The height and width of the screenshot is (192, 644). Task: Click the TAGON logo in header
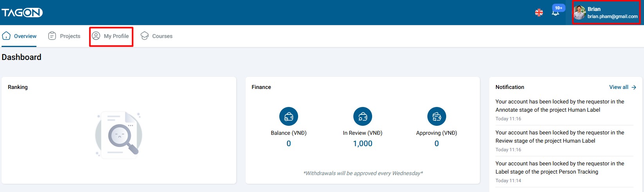pos(22,13)
